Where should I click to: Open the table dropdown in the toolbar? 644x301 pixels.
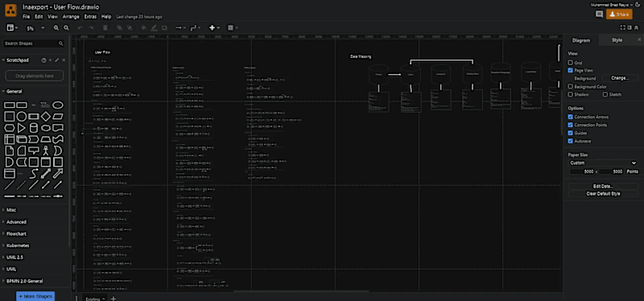click(233, 28)
